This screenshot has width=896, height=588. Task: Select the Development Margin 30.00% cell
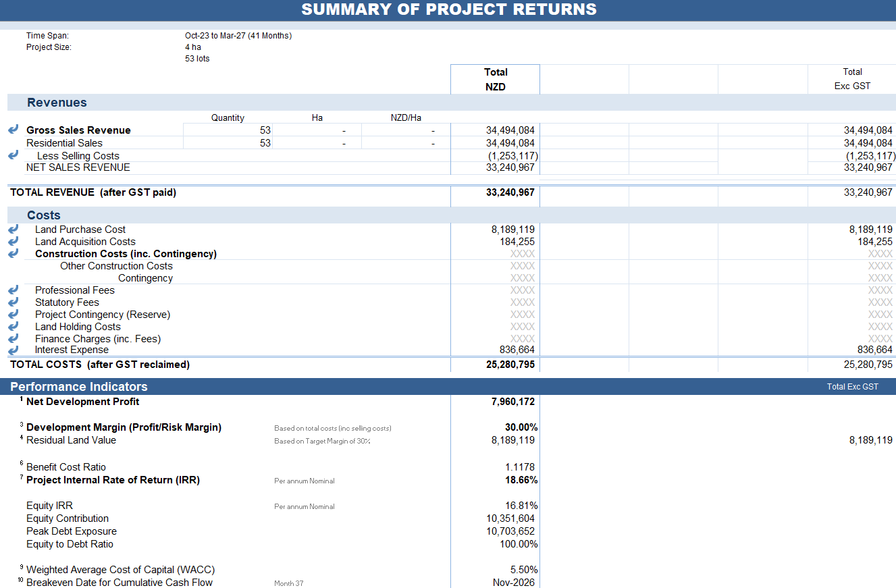tap(495, 427)
